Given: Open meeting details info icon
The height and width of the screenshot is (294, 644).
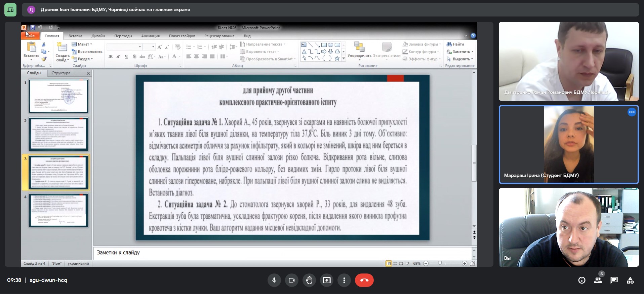Looking at the screenshot, I should click(582, 280).
